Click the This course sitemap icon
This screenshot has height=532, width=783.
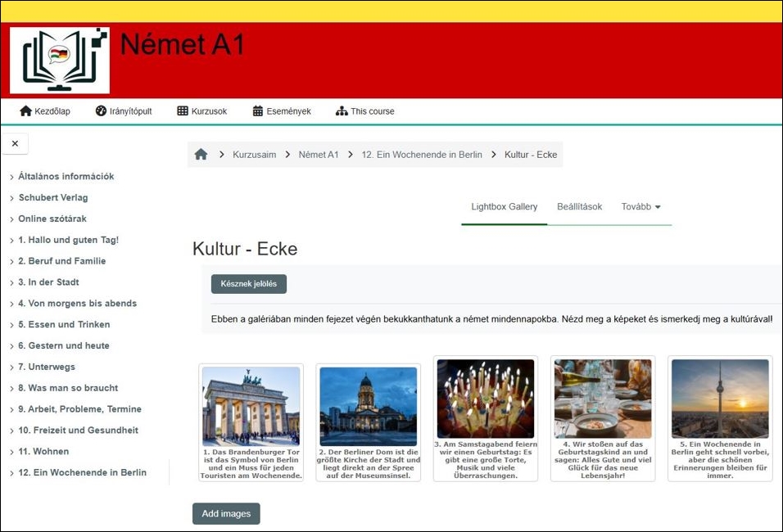[342, 111]
